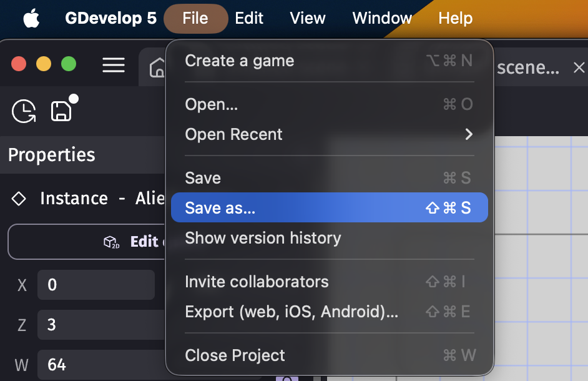This screenshot has width=588, height=381.
Task: Open the Help menu
Action: click(455, 19)
